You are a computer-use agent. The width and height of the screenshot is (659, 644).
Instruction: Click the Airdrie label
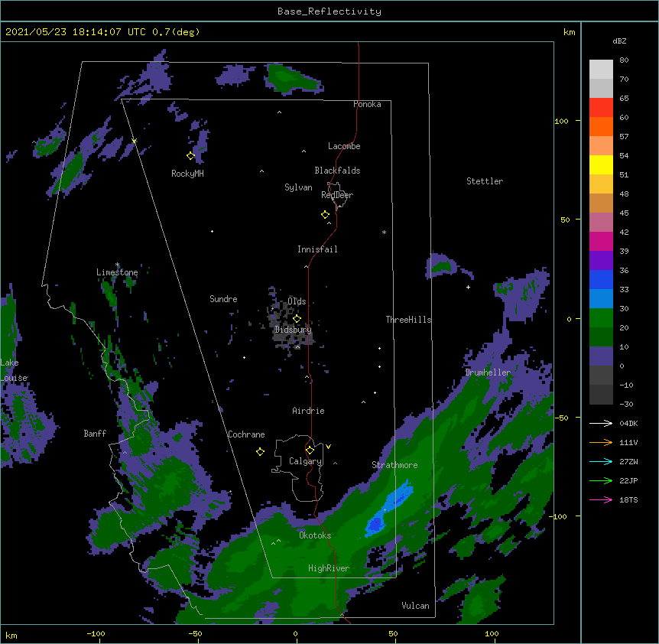308,411
